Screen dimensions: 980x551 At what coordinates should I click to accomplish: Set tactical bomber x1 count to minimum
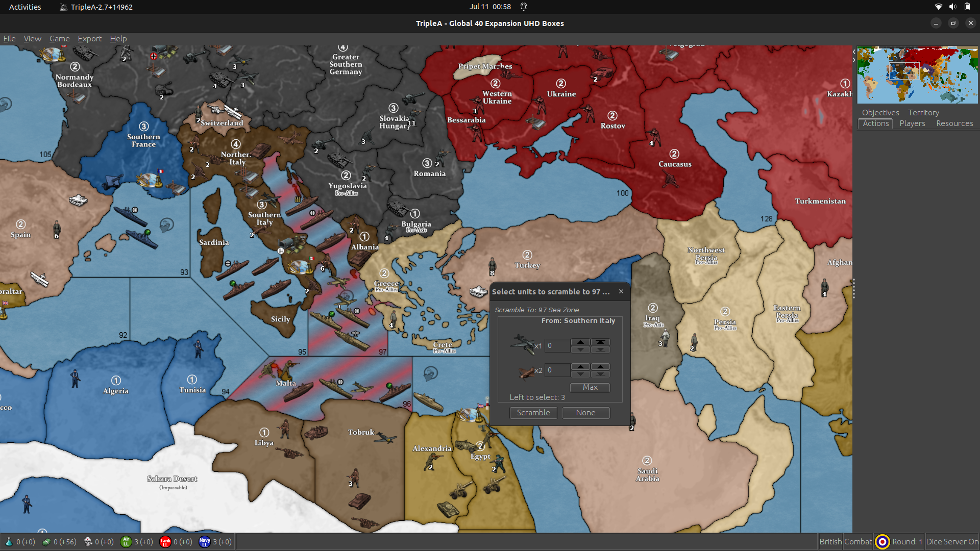[x=600, y=349]
